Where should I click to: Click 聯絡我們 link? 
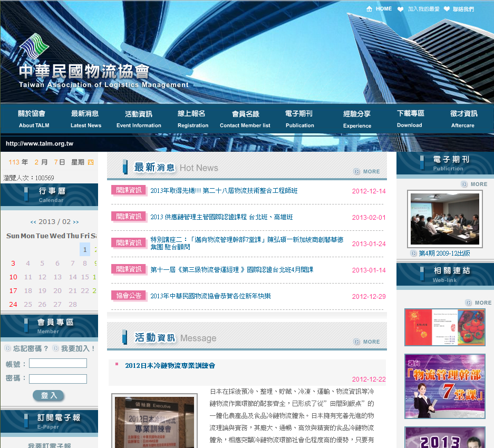coord(463,9)
